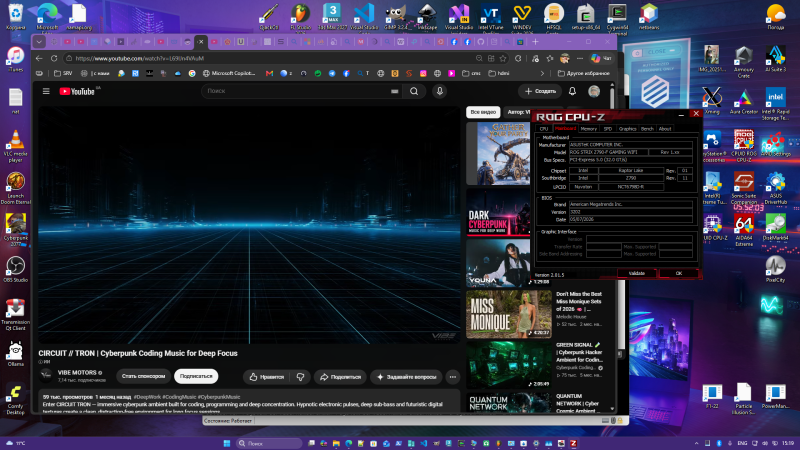Open the Gmail bookmark in favorites bar
Image resolution: width=800 pixels, height=450 pixels.
[269, 73]
